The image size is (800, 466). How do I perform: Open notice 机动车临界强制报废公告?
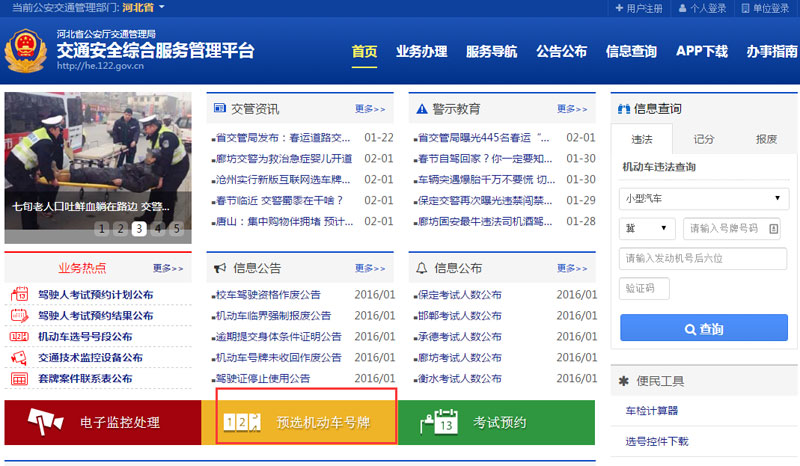tap(271, 315)
